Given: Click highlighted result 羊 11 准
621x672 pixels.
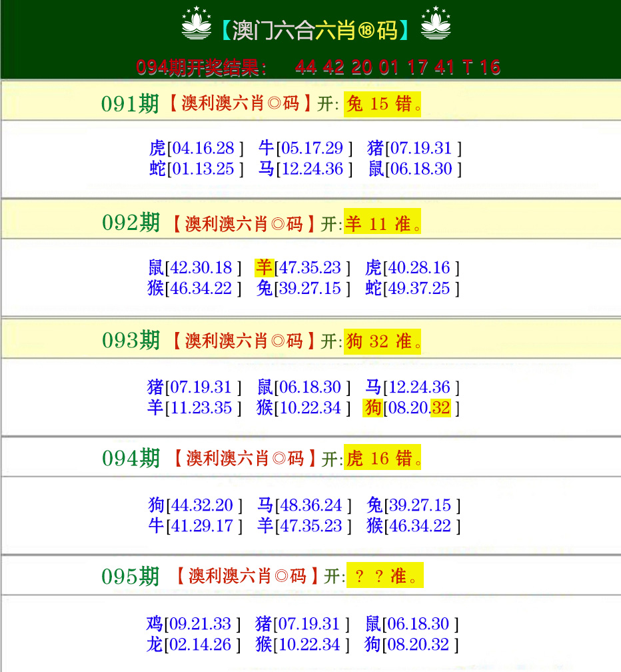Looking at the screenshot, I should coord(382,221).
